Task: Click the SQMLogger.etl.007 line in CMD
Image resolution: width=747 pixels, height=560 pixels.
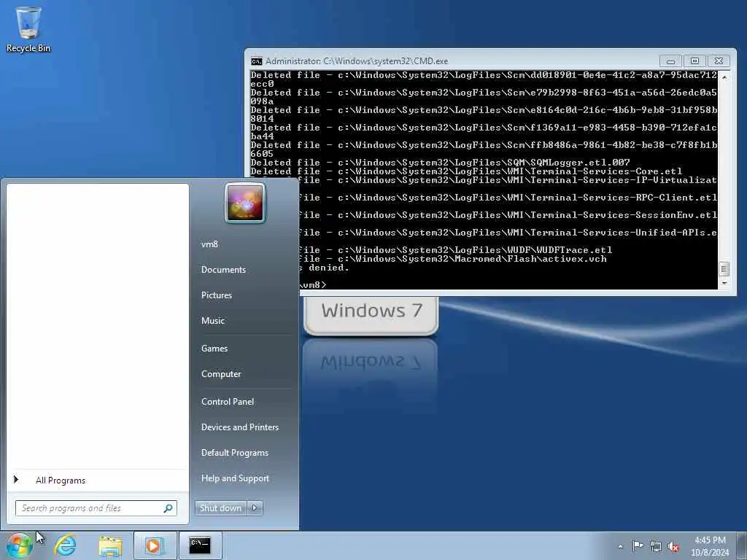Action: (x=440, y=163)
